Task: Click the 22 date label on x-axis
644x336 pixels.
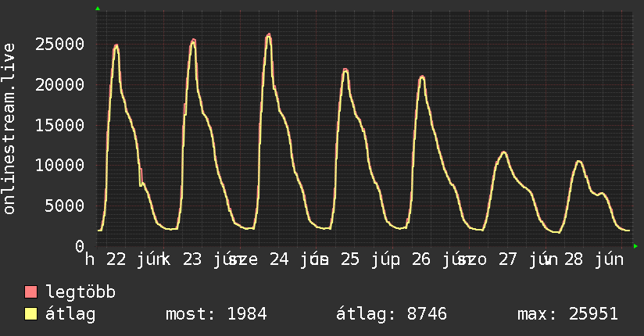Action: coord(116,259)
